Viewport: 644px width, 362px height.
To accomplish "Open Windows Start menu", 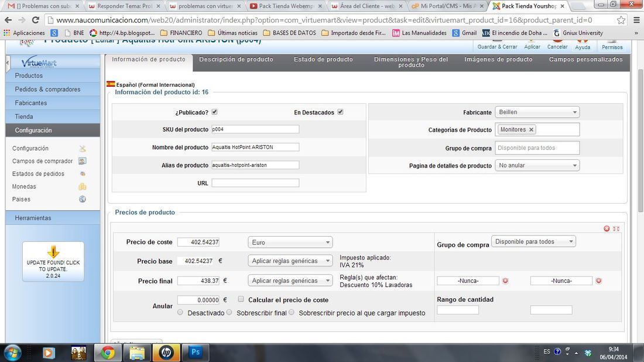I will coord(12,353).
